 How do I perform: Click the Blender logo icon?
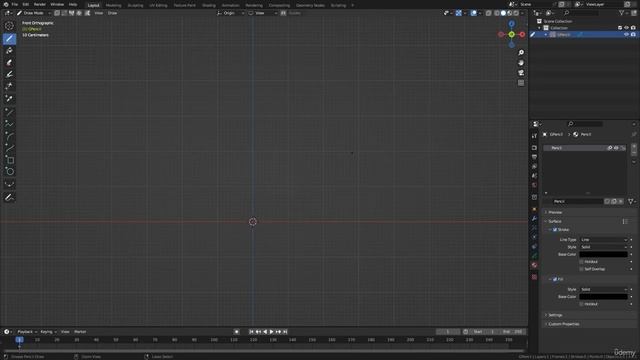(6, 4)
